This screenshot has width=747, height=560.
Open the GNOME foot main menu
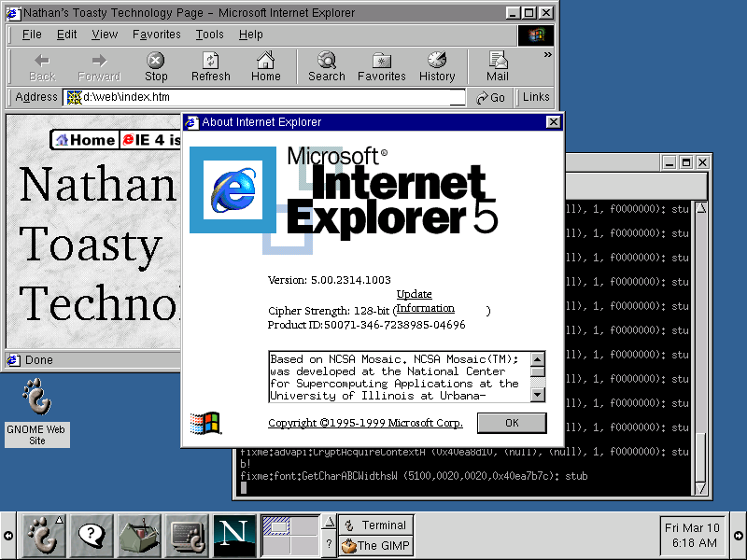(x=43, y=536)
